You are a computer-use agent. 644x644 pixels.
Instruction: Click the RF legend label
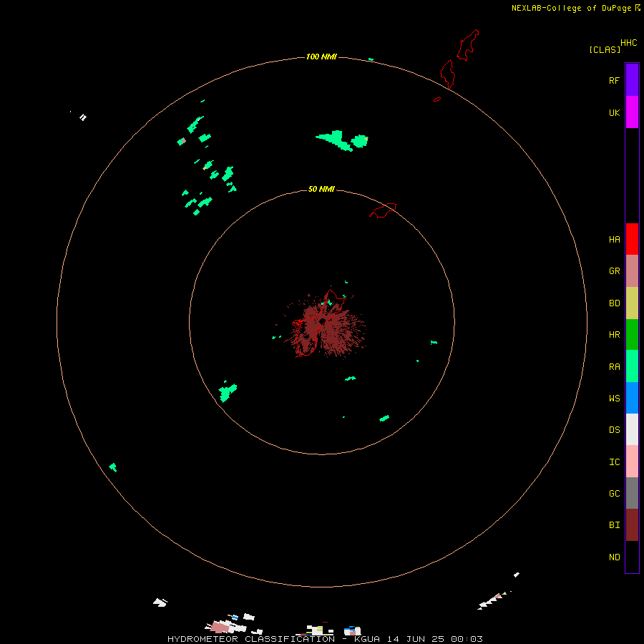pyautogui.click(x=614, y=80)
